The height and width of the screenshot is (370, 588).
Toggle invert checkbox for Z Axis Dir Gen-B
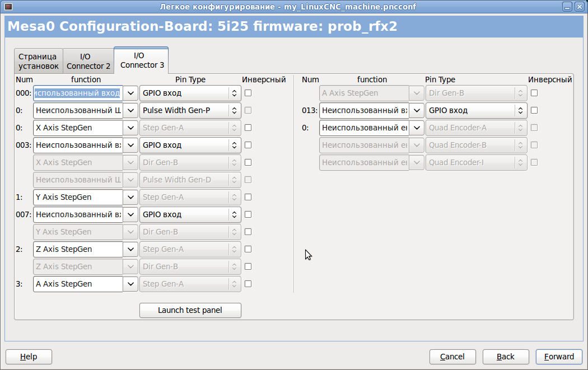[x=248, y=266]
